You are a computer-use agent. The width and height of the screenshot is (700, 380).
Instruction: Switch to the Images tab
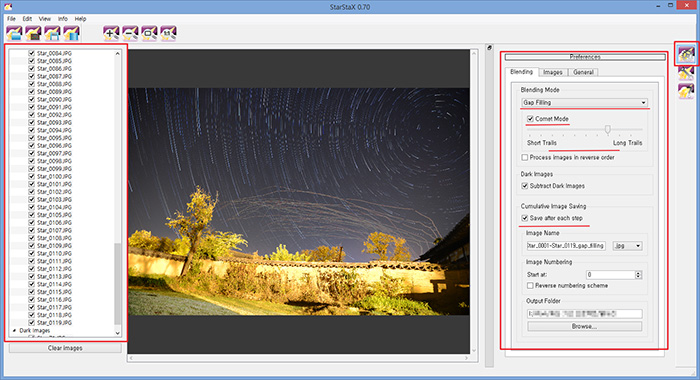[553, 72]
